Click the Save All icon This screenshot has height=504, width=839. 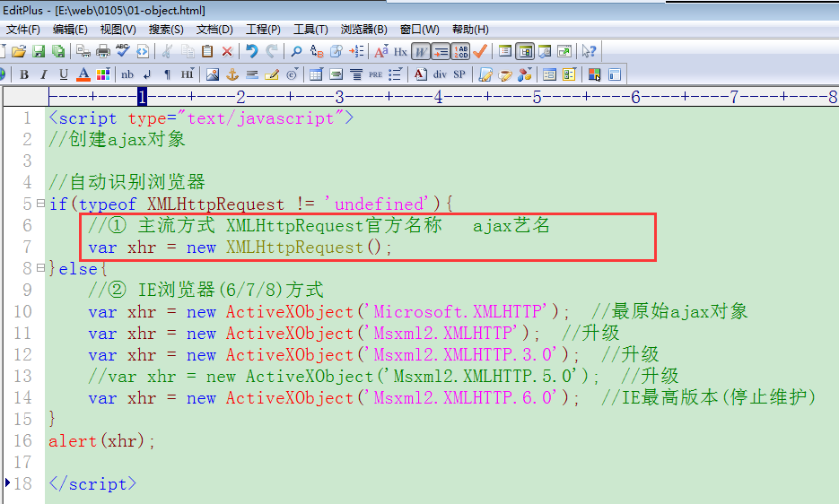pyautogui.click(x=57, y=51)
